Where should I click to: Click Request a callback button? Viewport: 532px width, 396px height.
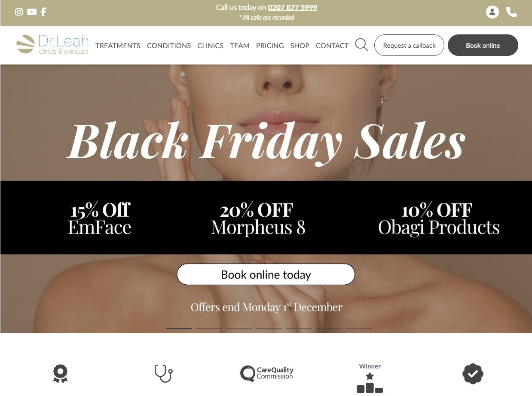[x=409, y=45]
